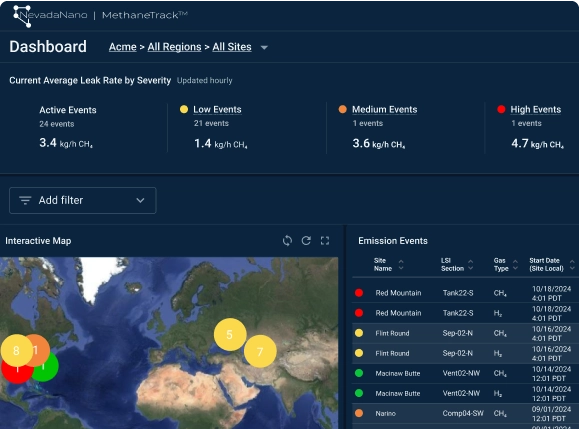Select the Flint Round CH4 event row
Screen dimensions: 579x429
(465, 333)
